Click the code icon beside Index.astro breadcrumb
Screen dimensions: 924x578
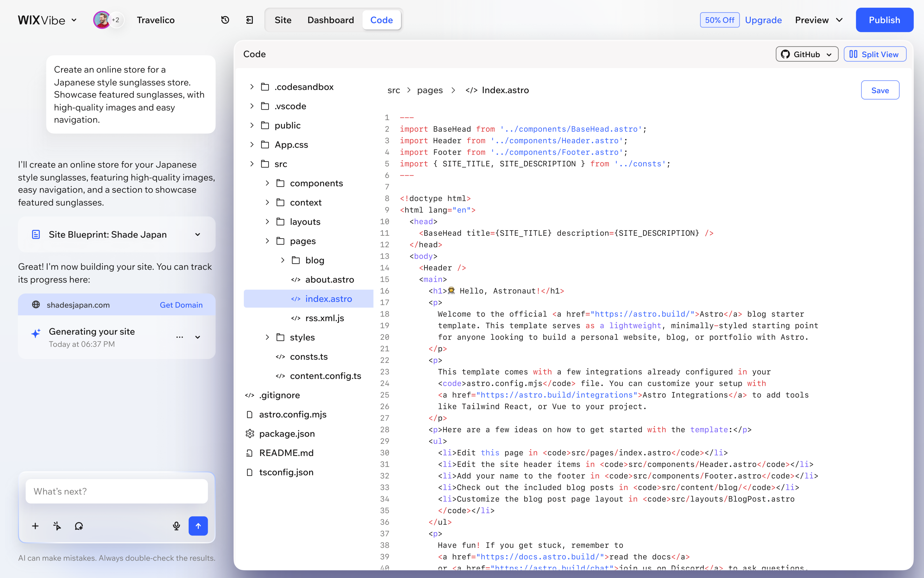471,90
